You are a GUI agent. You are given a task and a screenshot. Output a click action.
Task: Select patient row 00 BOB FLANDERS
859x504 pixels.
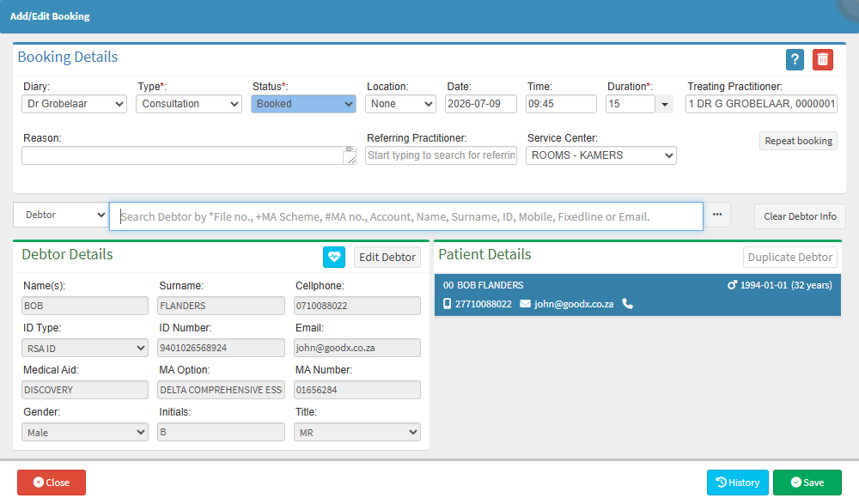(x=637, y=295)
